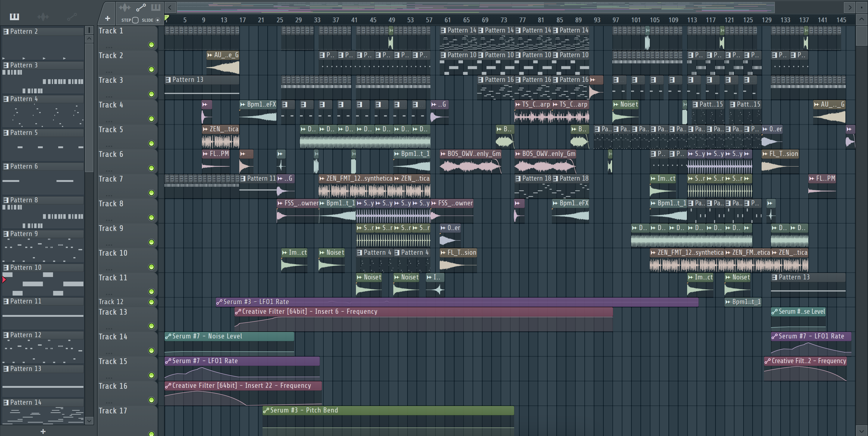Viewport: 868px width, 436px height.
Task: Add a new pattern with plus below the picker
Action: 43,431
